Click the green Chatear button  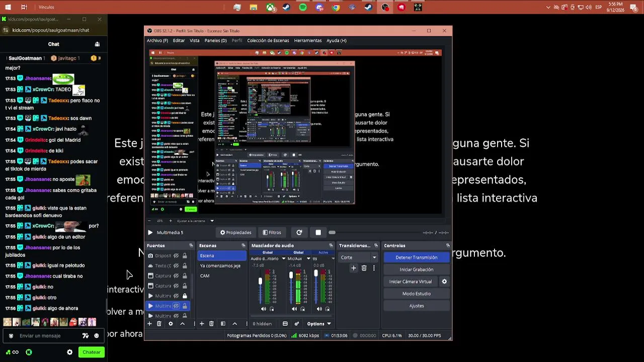click(x=92, y=352)
